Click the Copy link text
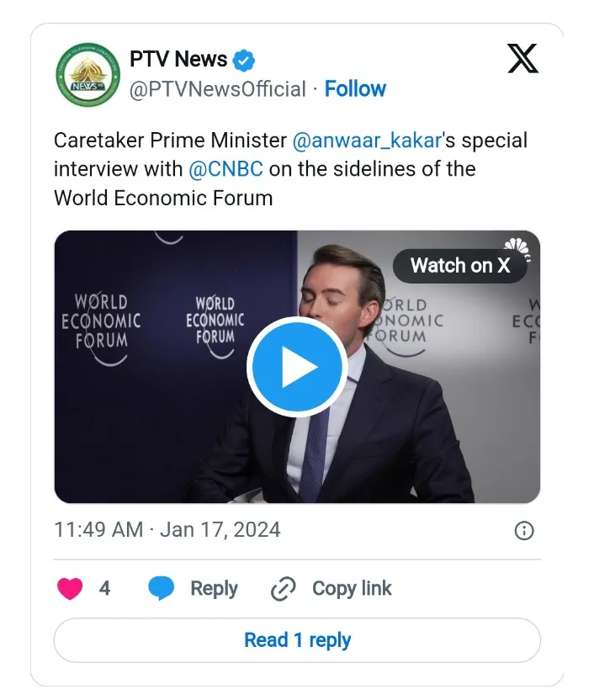594x700 pixels. pos(352,588)
